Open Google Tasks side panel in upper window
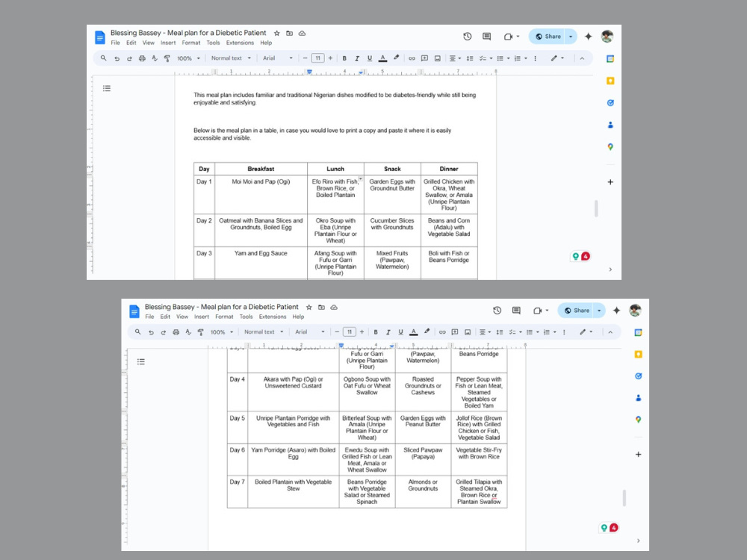This screenshot has width=747, height=560. pos(610,103)
